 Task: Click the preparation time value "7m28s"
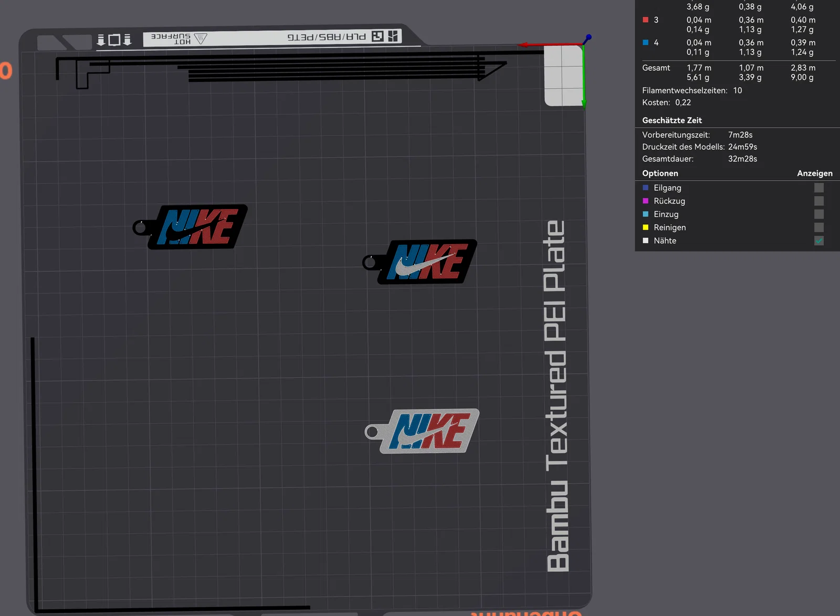[x=740, y=135]
